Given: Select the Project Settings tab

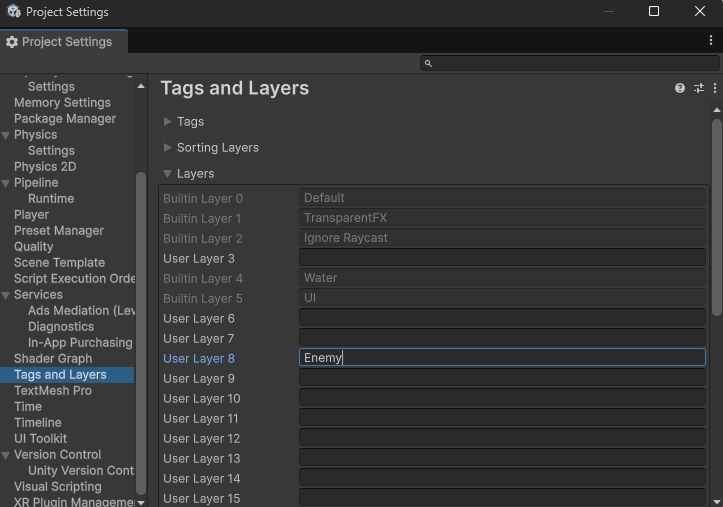Looking at the screenshot, I should coord(64,42).
